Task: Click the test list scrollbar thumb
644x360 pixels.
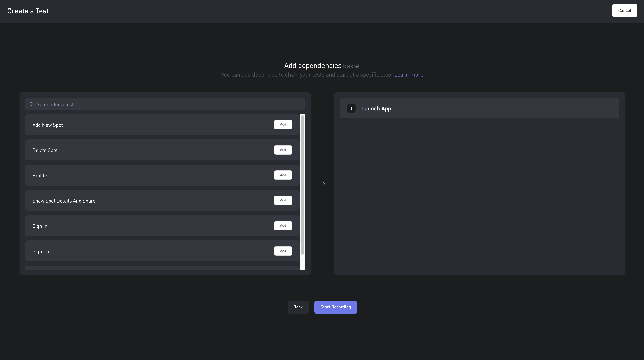Action: pos(302,185)
